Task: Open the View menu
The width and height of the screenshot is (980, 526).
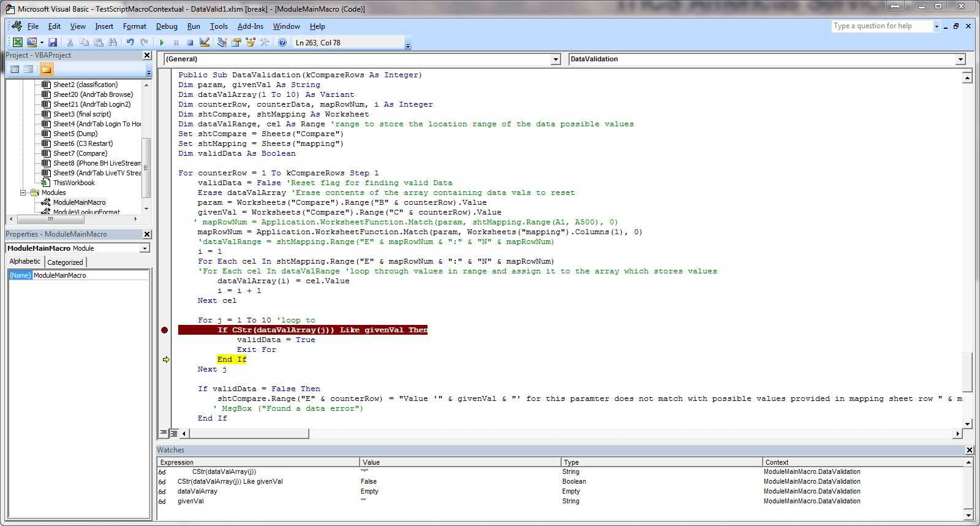Action: [78, 26]
